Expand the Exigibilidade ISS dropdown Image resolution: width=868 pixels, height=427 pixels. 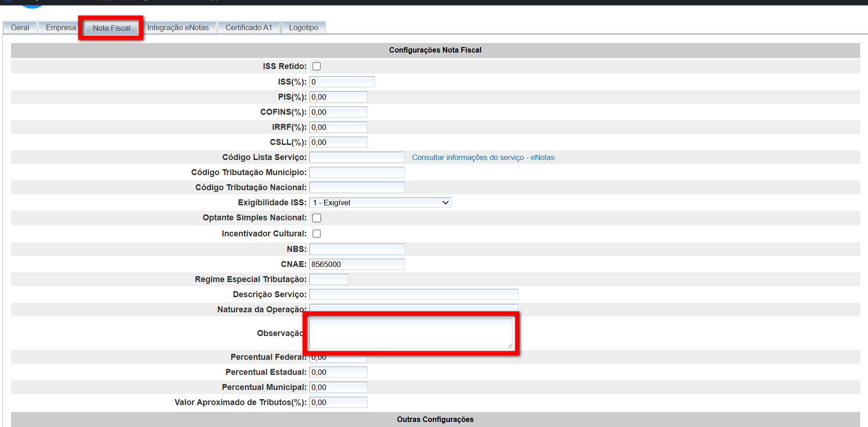point(380,203)
